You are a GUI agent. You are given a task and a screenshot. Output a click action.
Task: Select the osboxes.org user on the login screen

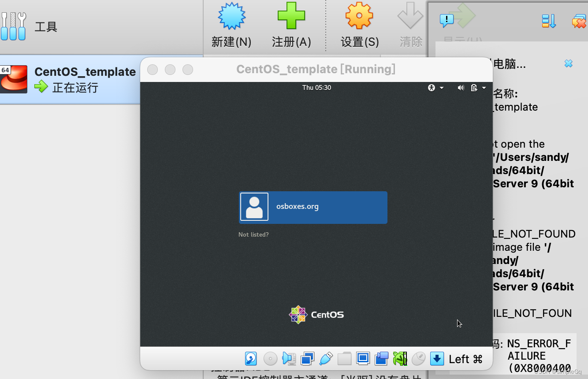tap(313, 207)
